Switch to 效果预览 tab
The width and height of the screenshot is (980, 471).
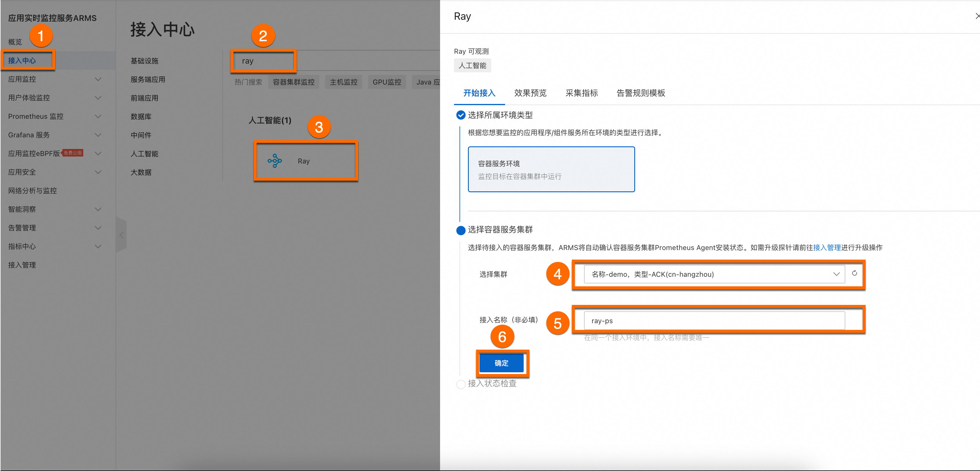click(530, 93)
